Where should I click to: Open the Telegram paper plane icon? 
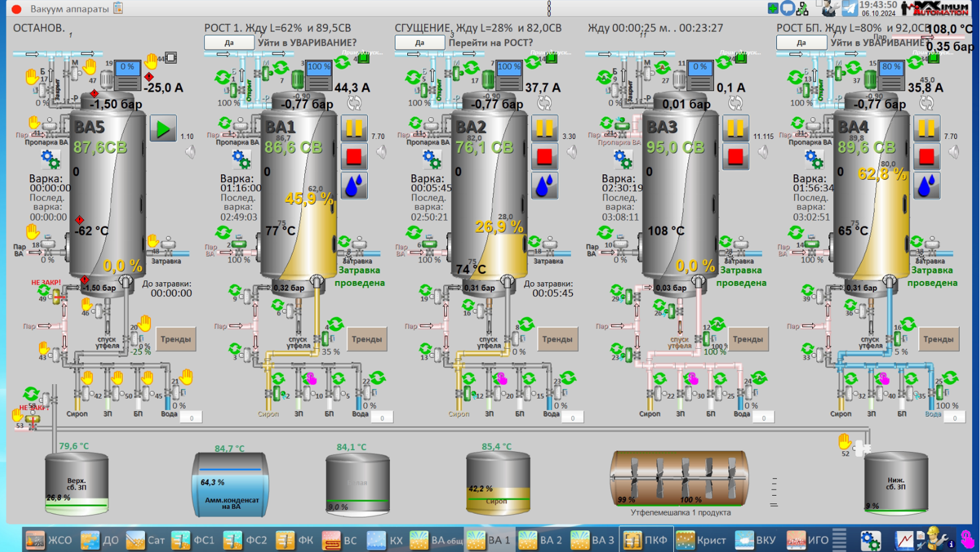point(849,8)
